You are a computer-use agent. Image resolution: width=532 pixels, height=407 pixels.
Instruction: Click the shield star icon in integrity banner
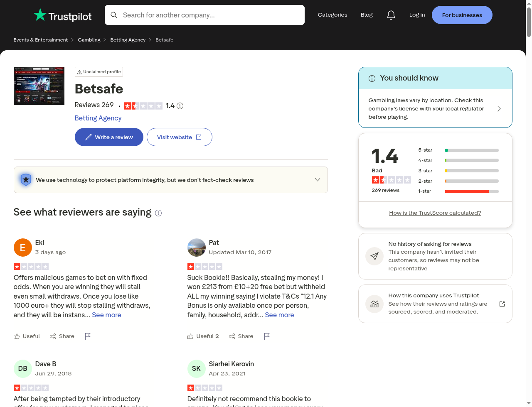tap(26, 180)
